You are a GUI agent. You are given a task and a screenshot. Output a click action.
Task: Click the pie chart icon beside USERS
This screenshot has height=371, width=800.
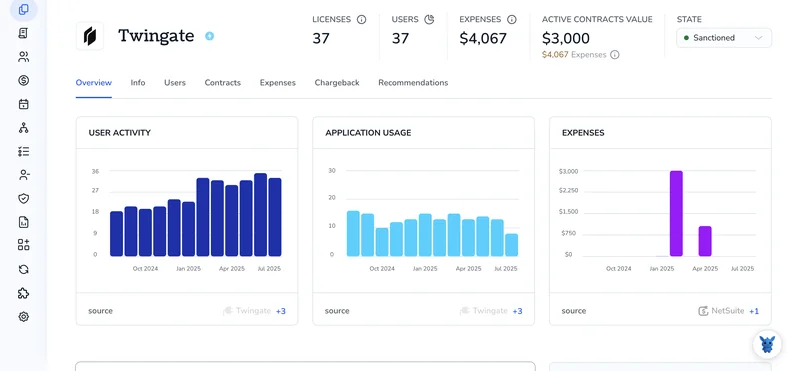tap(430, 19)
